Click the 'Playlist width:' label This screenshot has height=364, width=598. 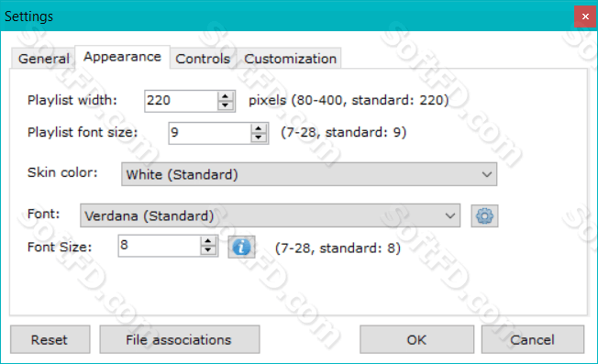coord(72,100)
